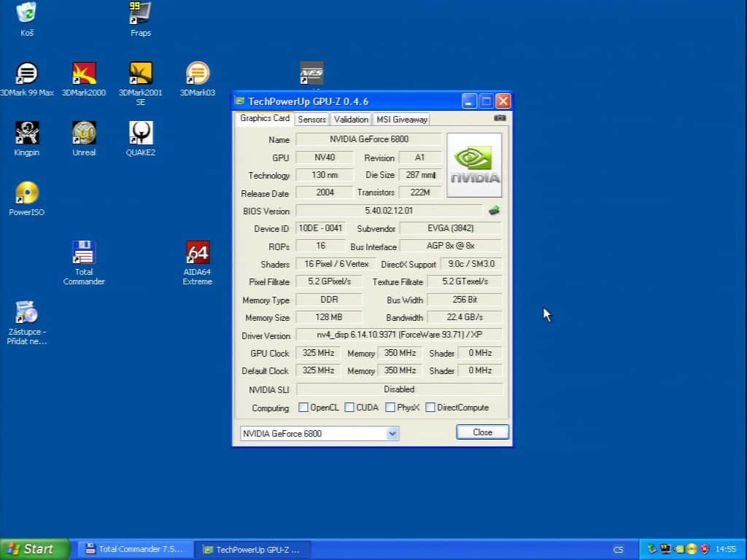Viewport: 747px width, 560px height.
Task: Open the Koš recycle bin icon
Action: click(x=27, y=13)
